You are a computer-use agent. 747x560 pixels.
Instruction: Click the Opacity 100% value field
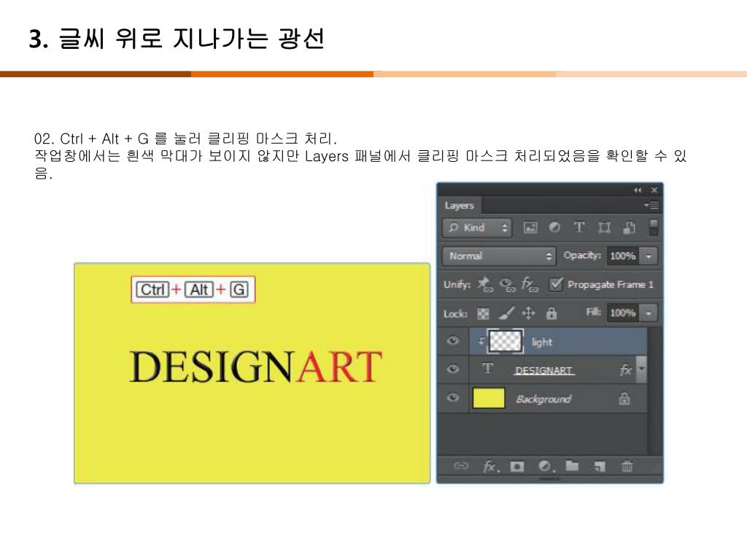pos(623,256)
